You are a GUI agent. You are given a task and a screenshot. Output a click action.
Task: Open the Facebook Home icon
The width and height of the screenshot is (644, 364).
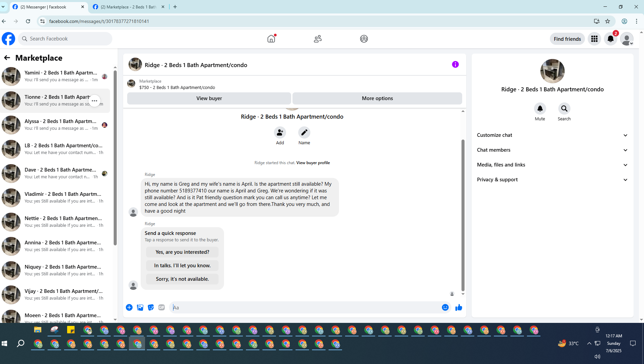point(271,39)
